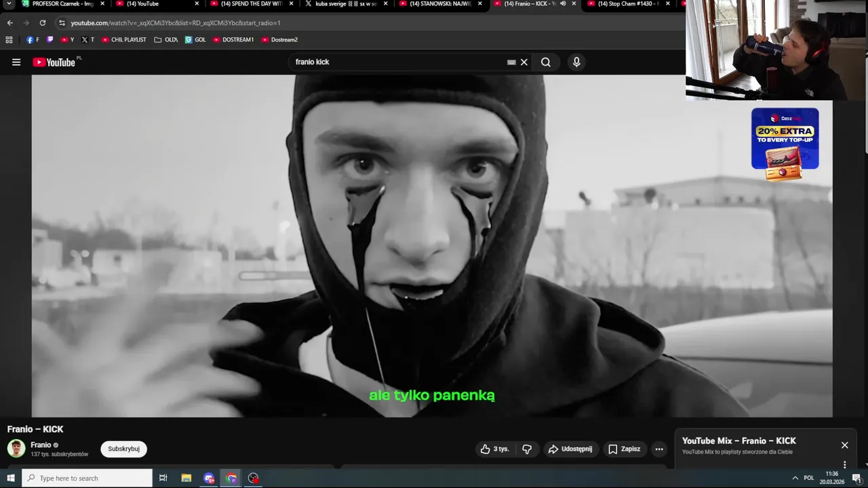The height and width of the screenshot is (488, 868).
Task: Show hidden system tray icons
Action: point(795,478)
